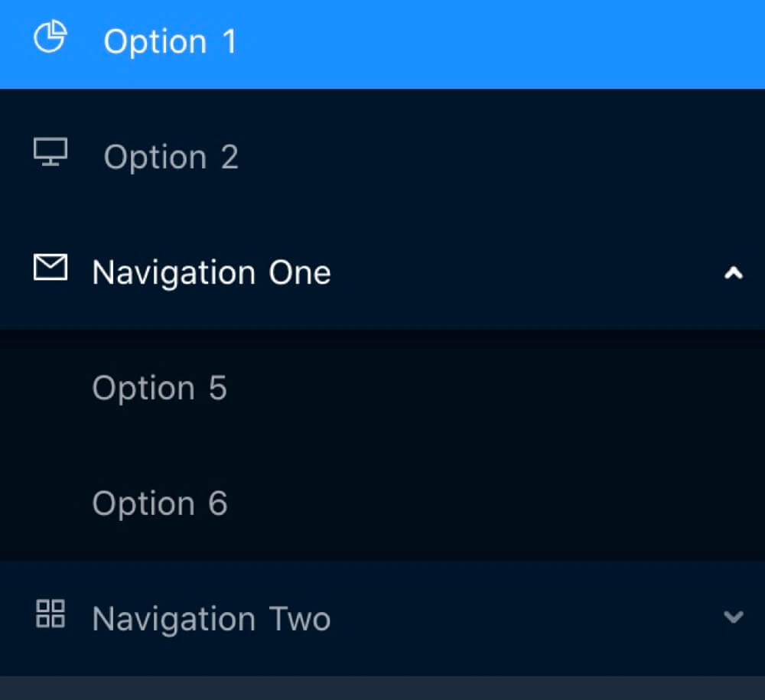Click the four-squares grid icon
The width and height of the screenshot is (765, 700).
[x=50, y=614]
